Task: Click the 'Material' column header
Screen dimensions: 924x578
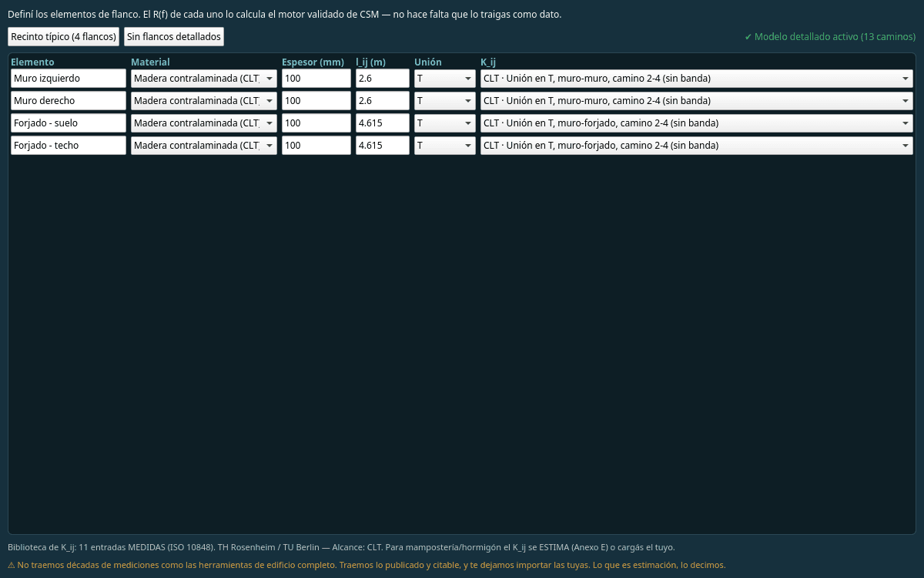Action: tap(150, 62)
